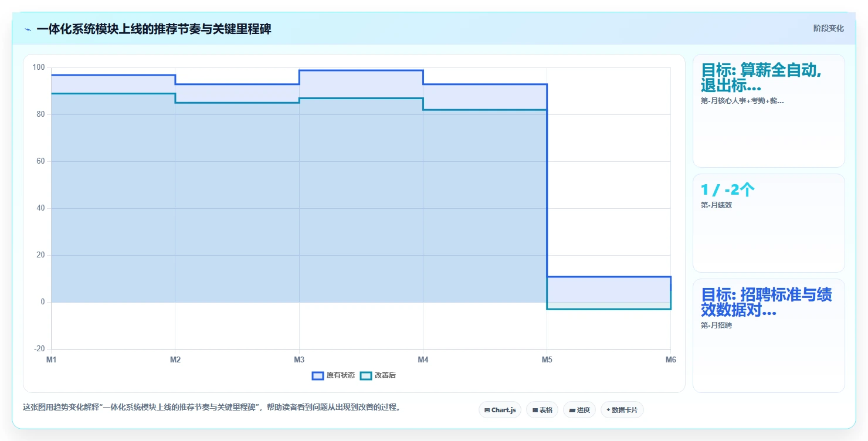This screenshot has width=868, height=441.
Task: Click the 80 y-axis label
Action: tap(41, 114)
